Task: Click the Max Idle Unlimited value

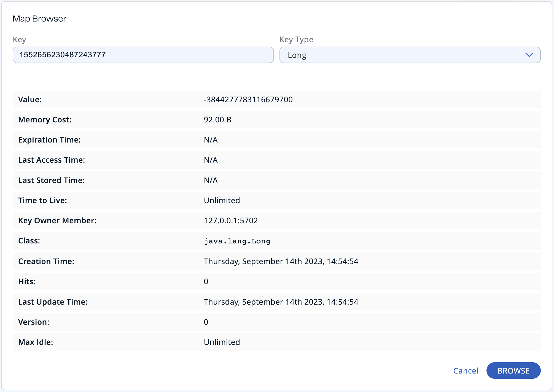Action: coord(222,342)
